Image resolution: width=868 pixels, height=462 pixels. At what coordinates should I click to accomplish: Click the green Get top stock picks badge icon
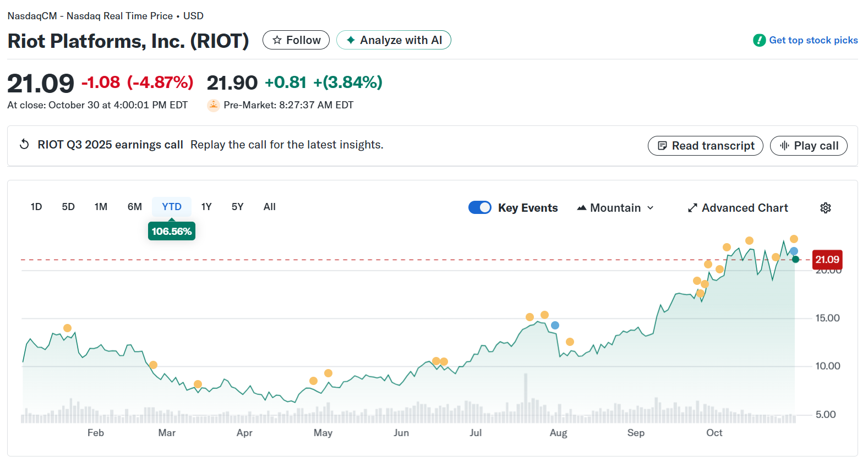[x=760, y=40]
